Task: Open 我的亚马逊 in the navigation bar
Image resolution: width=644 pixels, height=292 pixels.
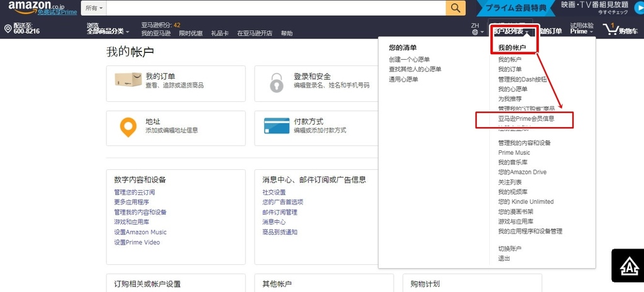Action: 156,33
